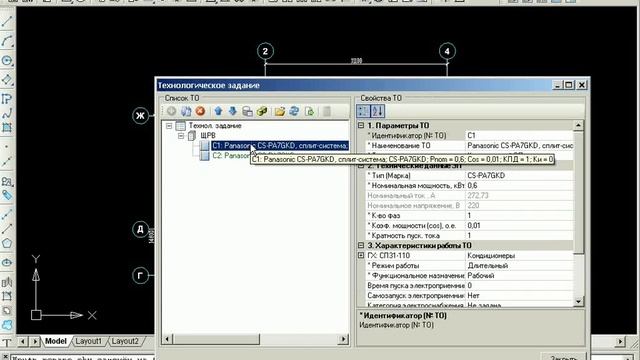The image size is (640, 360).
Task: Select the rotated rectangle tool in left toolbar
Action: point(7,80)
